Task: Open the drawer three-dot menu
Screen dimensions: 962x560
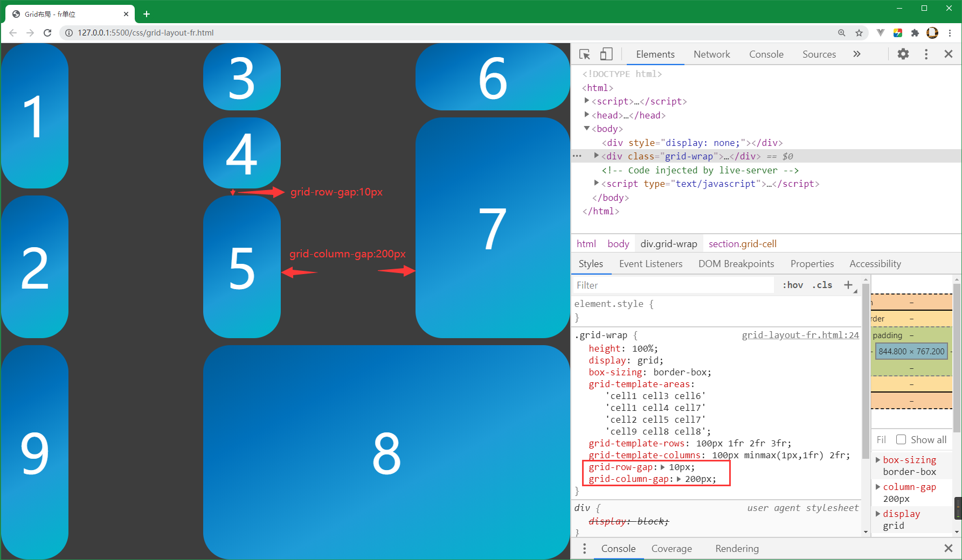Action: click(584, 549)
